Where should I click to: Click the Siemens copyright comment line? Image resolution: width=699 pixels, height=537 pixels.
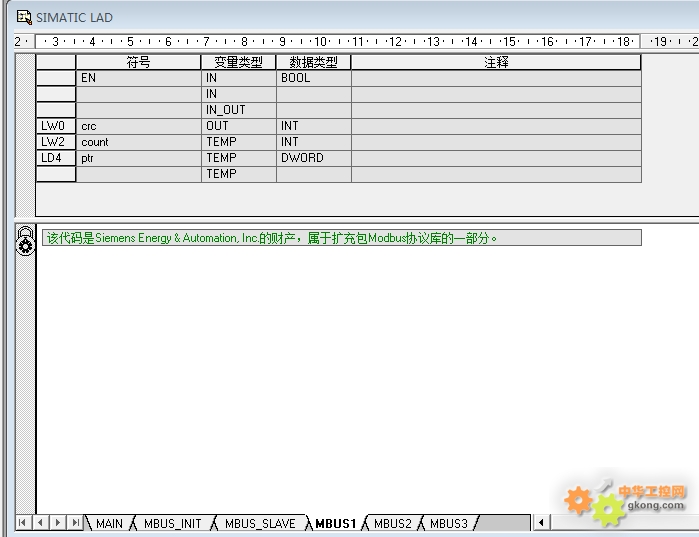click(341, 238)
